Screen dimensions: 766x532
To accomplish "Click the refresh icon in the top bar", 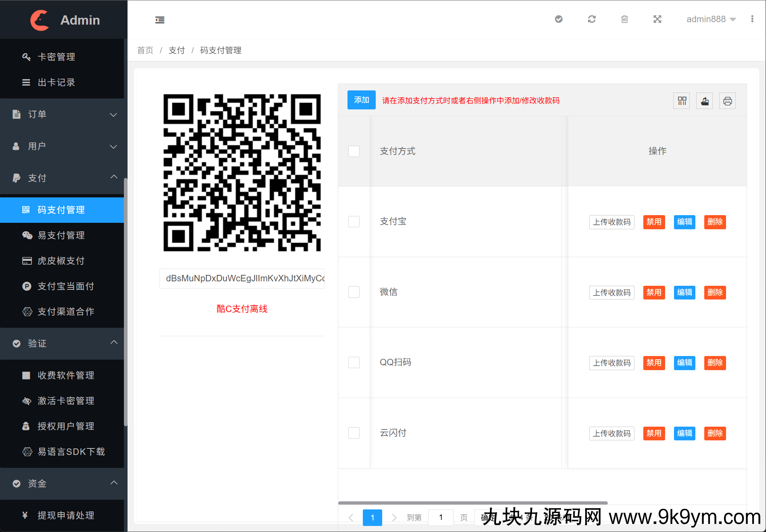I will pos(592,19).
